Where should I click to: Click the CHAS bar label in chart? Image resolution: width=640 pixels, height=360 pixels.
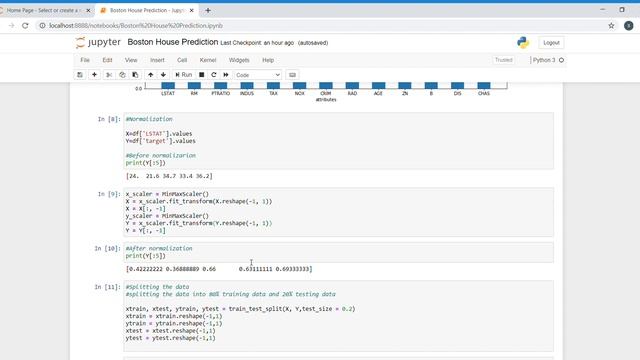484,93
